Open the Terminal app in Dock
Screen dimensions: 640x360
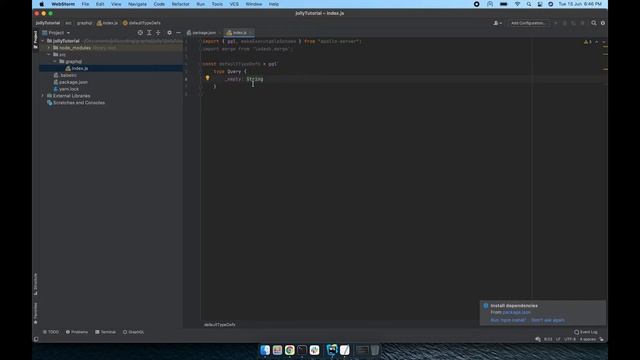302,350
